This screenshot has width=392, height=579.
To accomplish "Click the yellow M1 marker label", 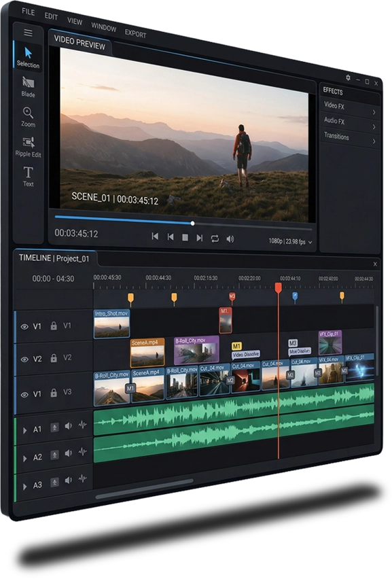I will tap(236, 346).
